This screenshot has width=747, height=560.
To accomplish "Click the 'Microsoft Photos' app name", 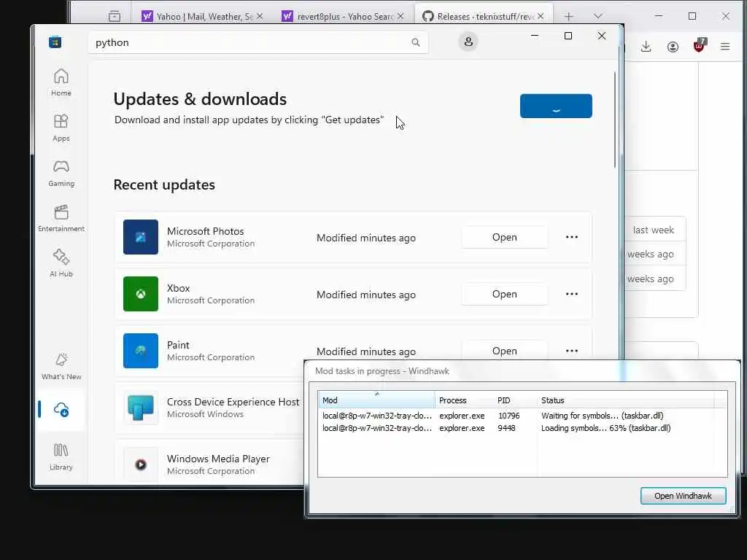I will (205, 231).
